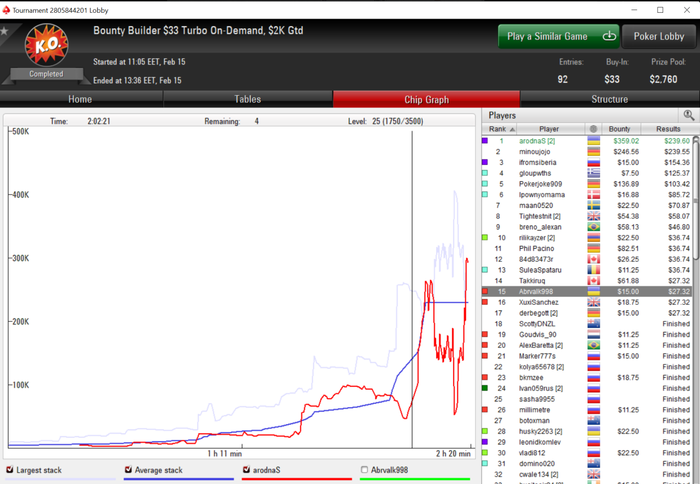Screen dimensions: 700x484
Task: Click the K.O. tournament logo
Action: click(46, 45)
